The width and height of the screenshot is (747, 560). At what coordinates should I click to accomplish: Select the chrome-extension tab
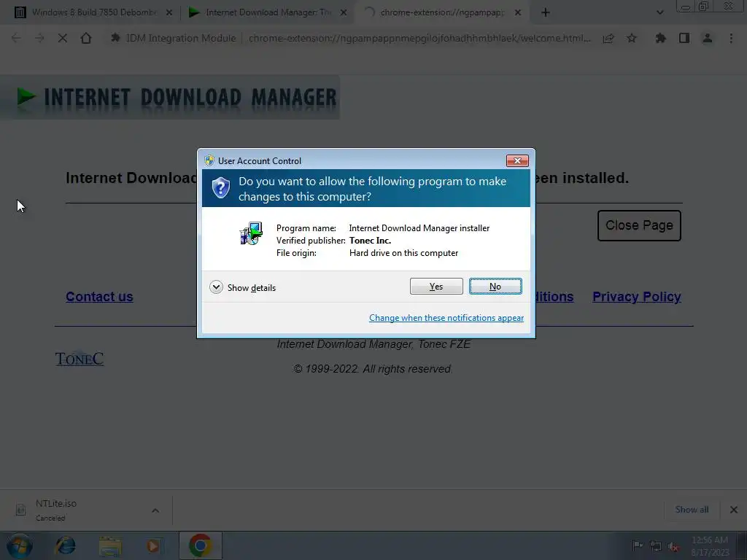pyautogui.click(x=441, y=12)
